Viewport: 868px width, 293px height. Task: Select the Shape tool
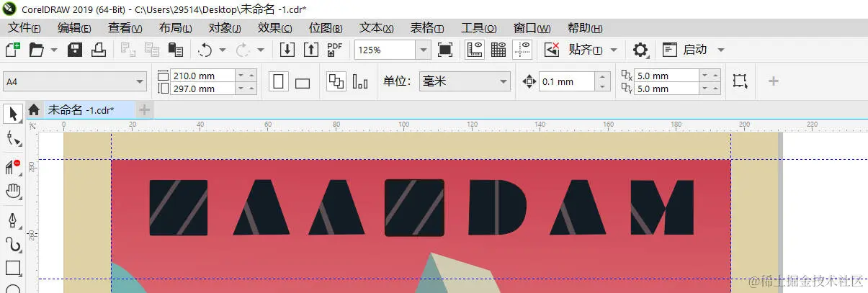pos(13,139)
